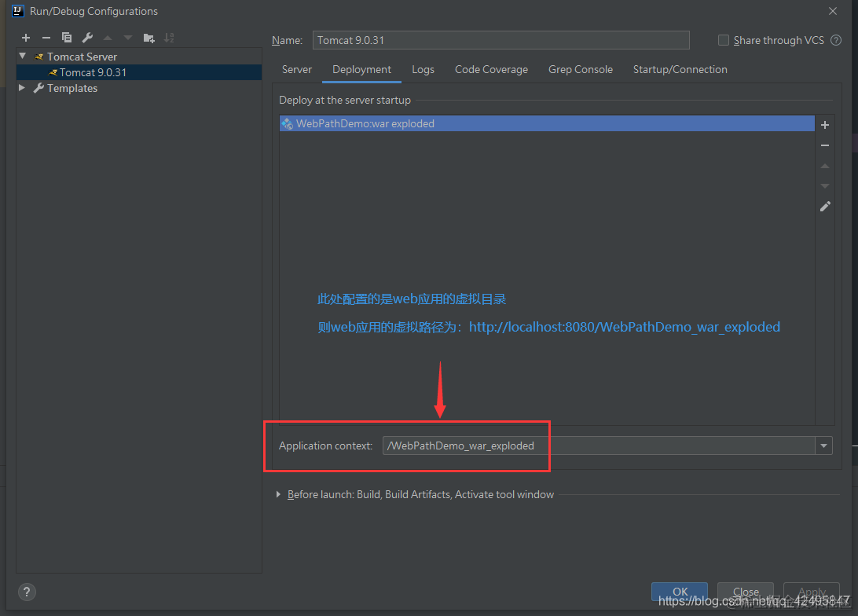858x616 pixels.
Task: Open edit templates wrench icon
Action: (87, 38)
